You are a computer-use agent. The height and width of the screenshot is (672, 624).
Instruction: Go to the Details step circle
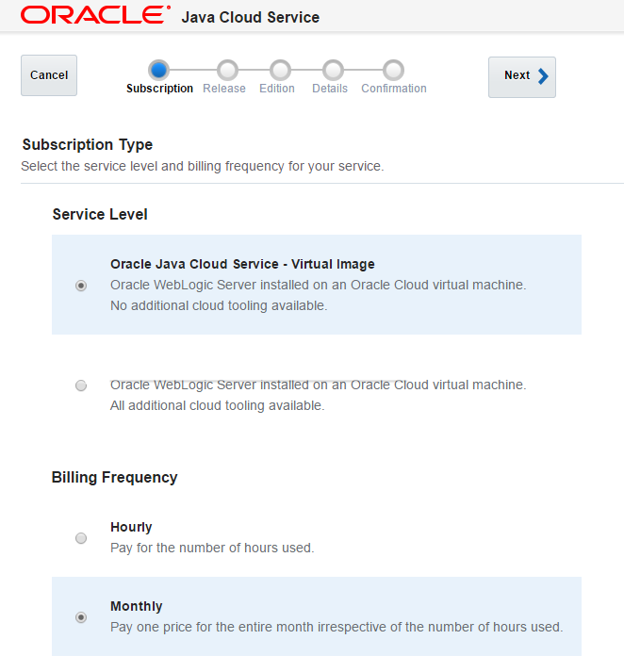coord(333,70)
